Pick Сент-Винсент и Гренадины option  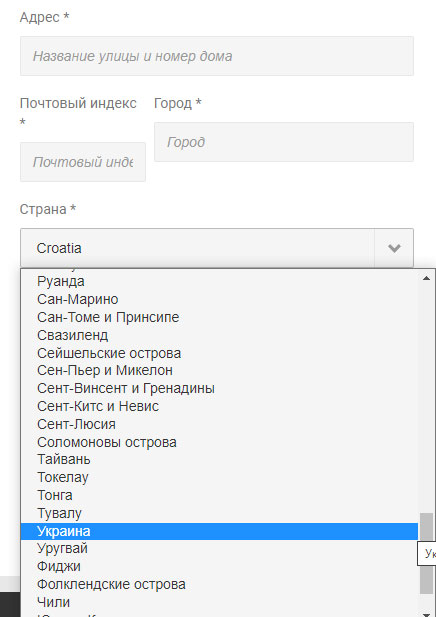point(219,388)
